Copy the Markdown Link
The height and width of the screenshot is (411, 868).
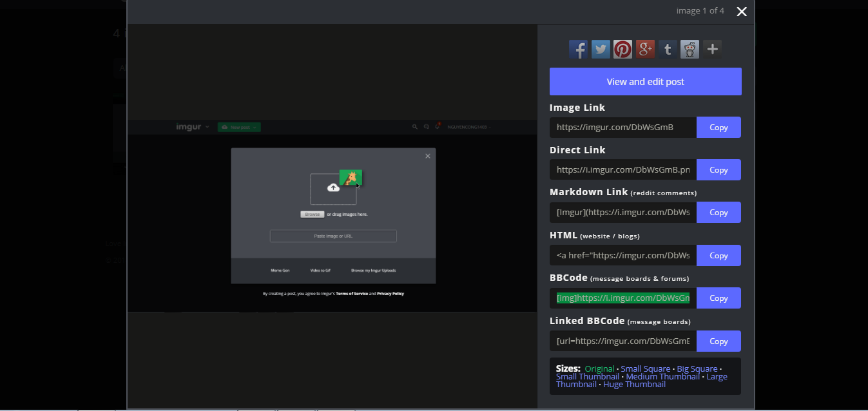coord(719,213)
